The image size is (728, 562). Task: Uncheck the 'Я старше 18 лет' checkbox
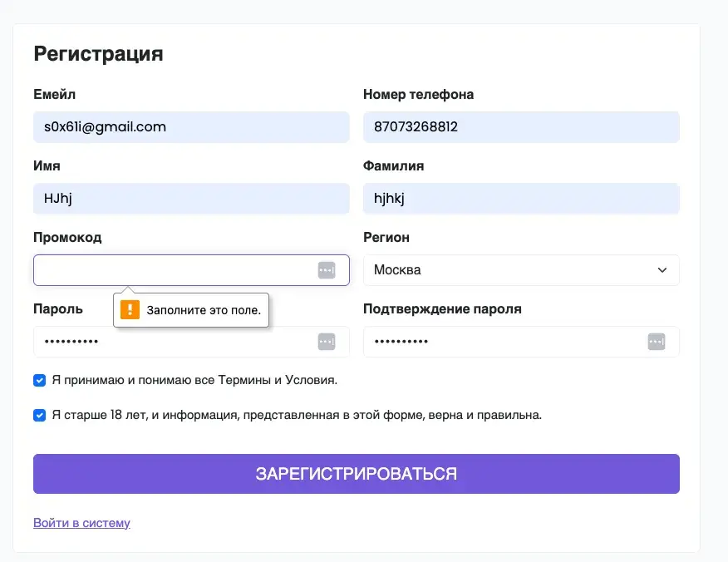(39, 415)
